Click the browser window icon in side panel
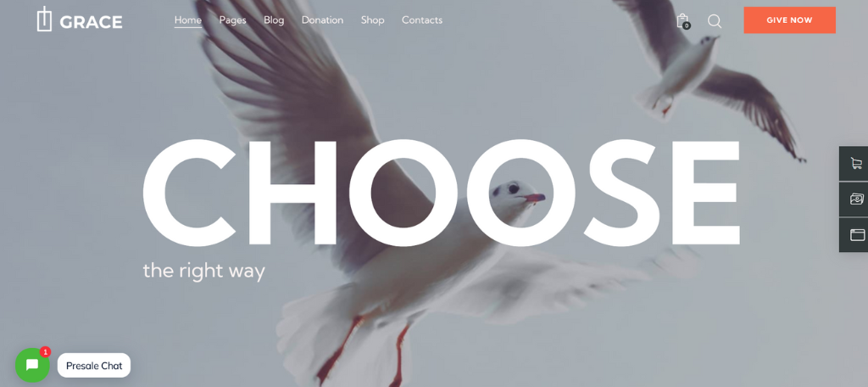The height and width of the screenshot is (387, 868). coord(857,234)
